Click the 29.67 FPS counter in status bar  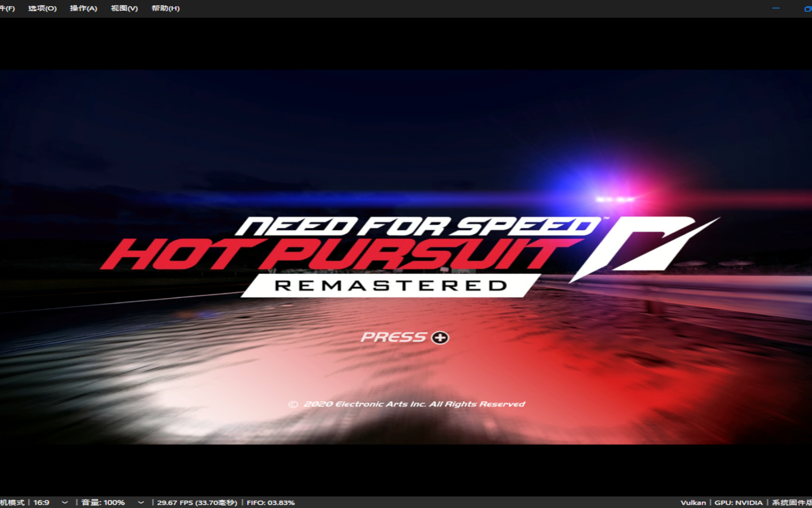[197, 502]
